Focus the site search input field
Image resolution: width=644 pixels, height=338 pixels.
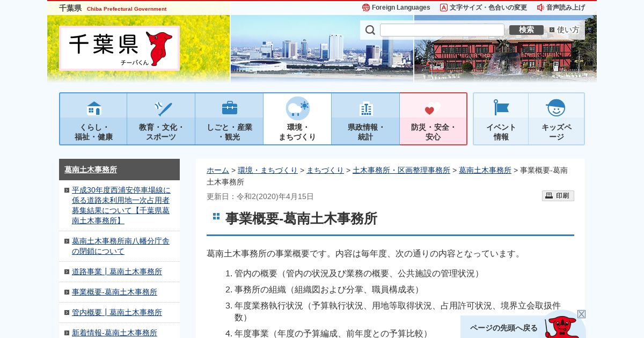[x=442, y=30]
